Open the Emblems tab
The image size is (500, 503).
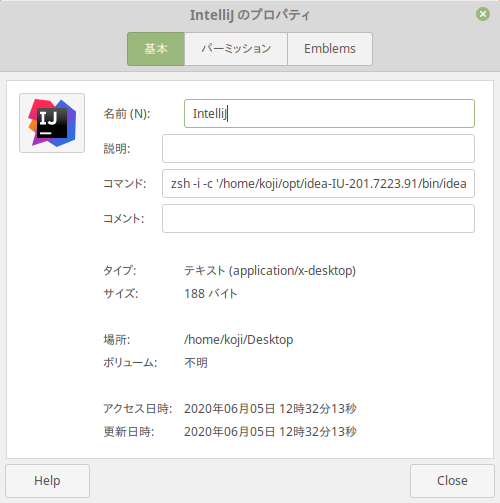330,49
